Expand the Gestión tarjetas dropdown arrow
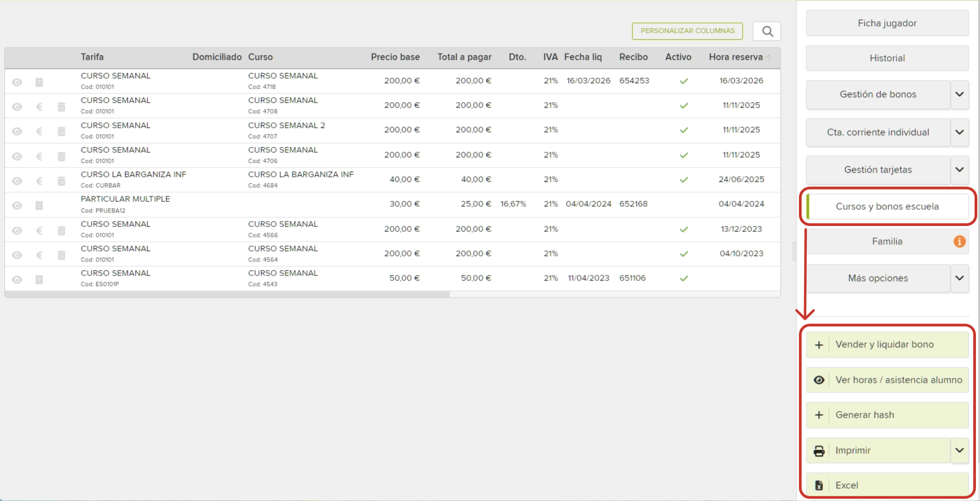This screenshot has width=980, height=501. coord(959,170)
